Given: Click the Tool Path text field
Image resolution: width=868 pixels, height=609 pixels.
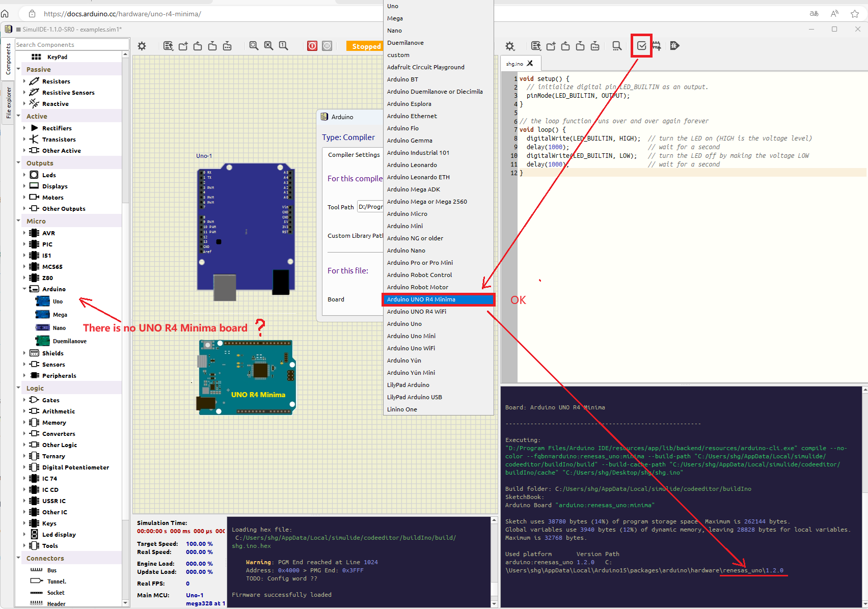Looking at the screenshot, I should coord(370,207).
